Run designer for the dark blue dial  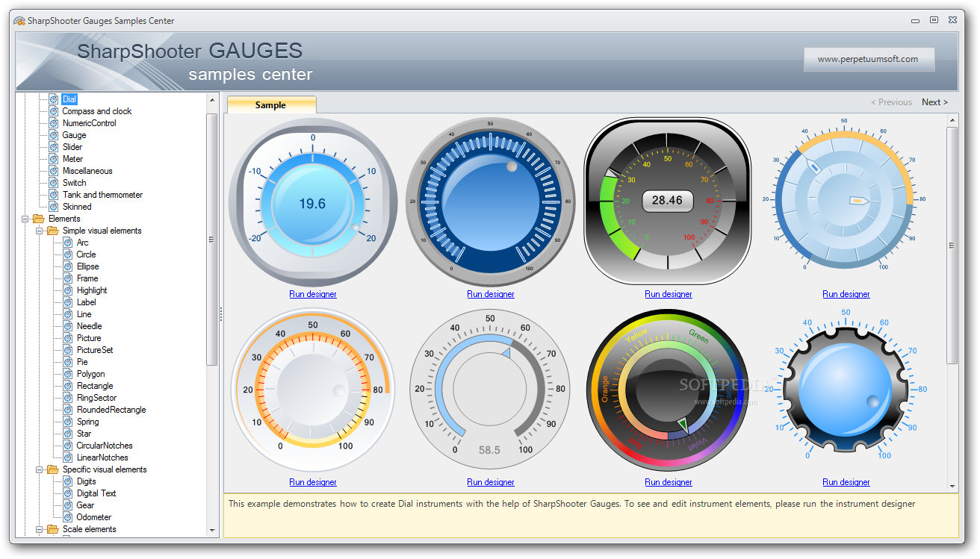491,294
